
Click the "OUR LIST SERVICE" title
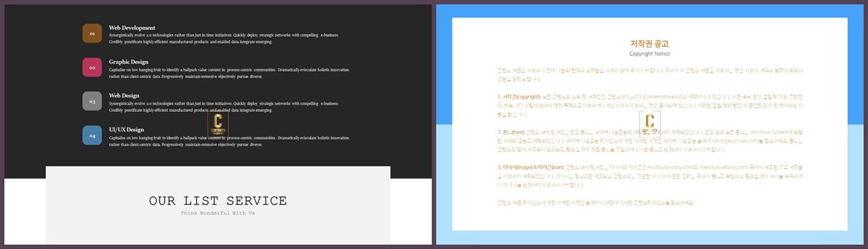(218, 201)
